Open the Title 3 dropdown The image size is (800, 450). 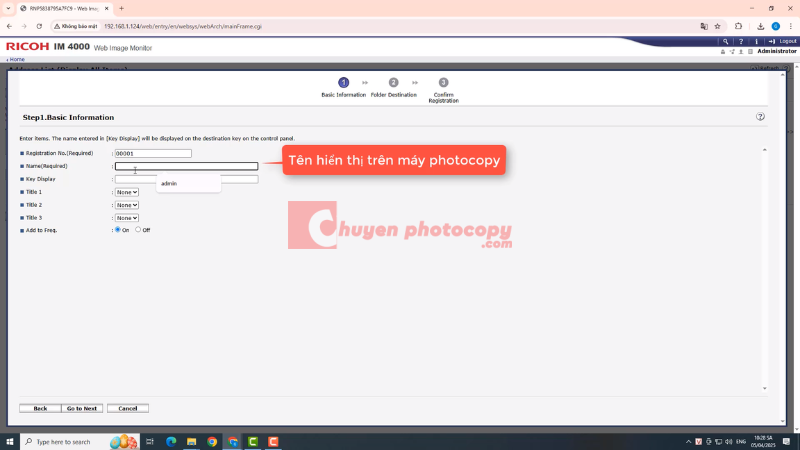click(x=127, y=218)
